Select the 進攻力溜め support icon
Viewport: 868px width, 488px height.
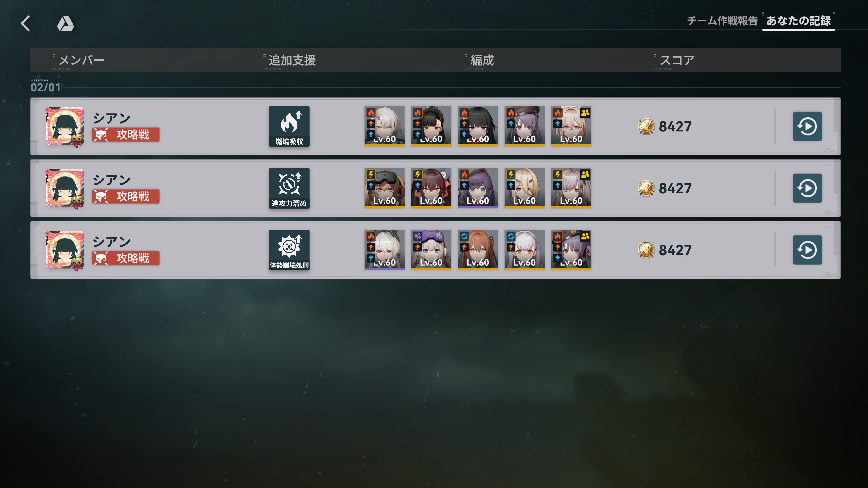(289, 188)
